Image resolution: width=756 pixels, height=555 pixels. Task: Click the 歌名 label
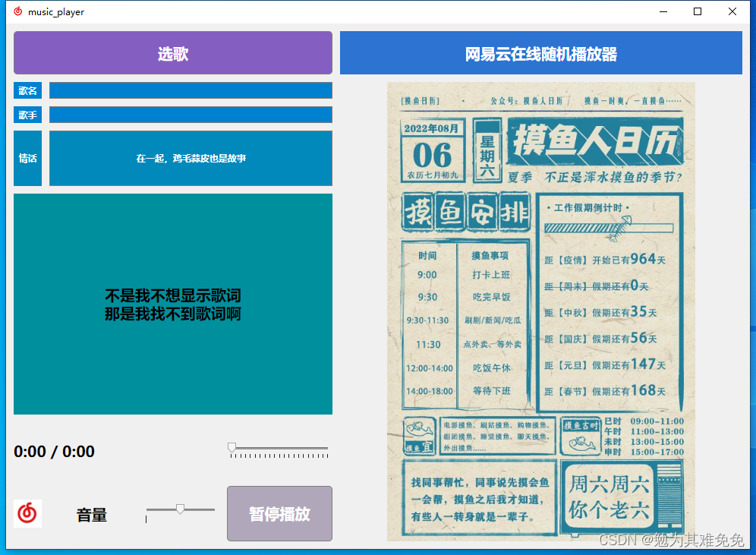click(27, 90)
